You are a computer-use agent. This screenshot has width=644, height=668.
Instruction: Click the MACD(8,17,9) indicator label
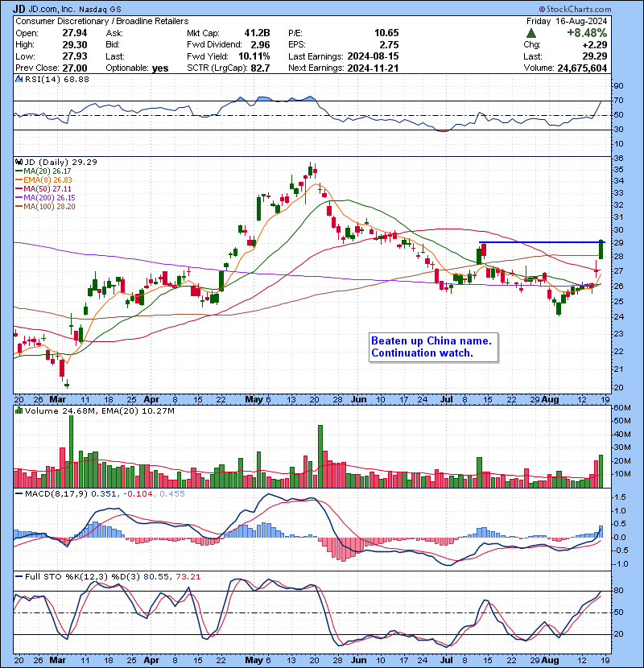pyautogui.click(x=56, y=494)
